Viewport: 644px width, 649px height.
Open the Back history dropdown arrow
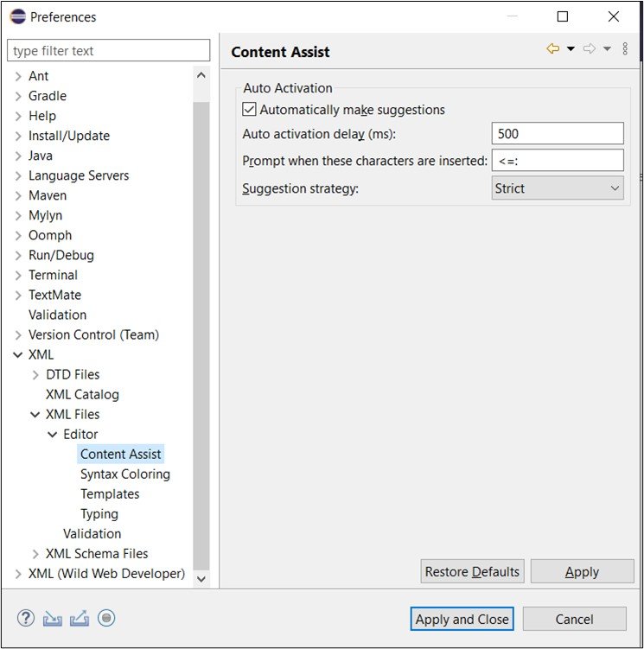click(571, 49)
